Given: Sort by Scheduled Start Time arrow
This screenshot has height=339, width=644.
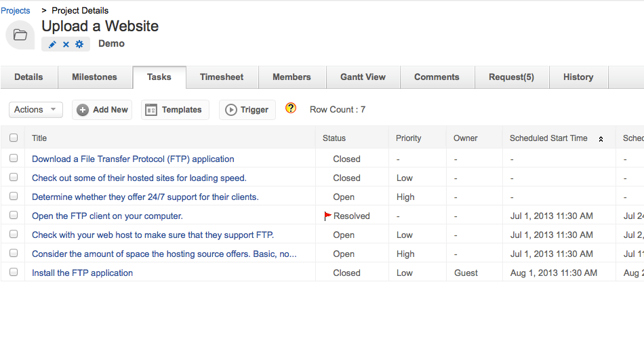Looking at the screenshot, I should 600,139.
